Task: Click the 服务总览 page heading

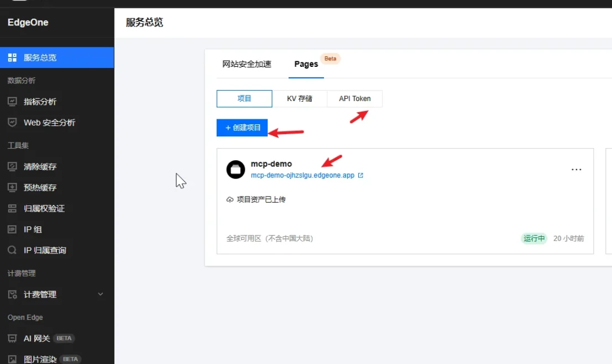Action: (144, 22)
